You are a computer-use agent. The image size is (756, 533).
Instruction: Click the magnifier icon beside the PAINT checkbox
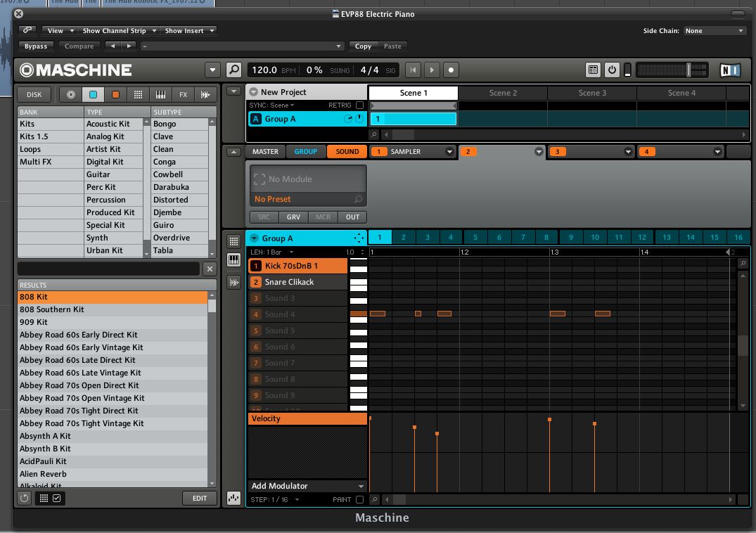pyautogui.click(x=373, y=500)
